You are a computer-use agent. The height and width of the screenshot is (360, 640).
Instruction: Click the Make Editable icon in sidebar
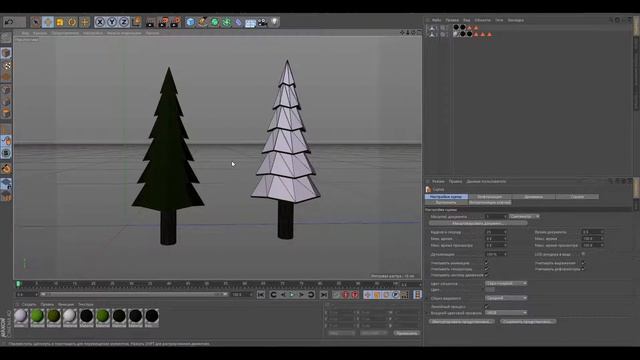pos(6,38)
